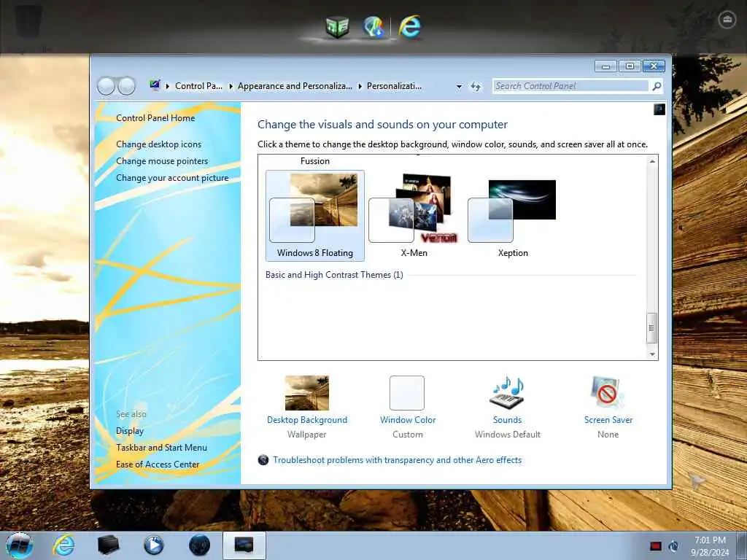This screenshot has width=747, height=560.
Task: Click Personalizati... breadcrumb
Action: click(x=394, y=86)
